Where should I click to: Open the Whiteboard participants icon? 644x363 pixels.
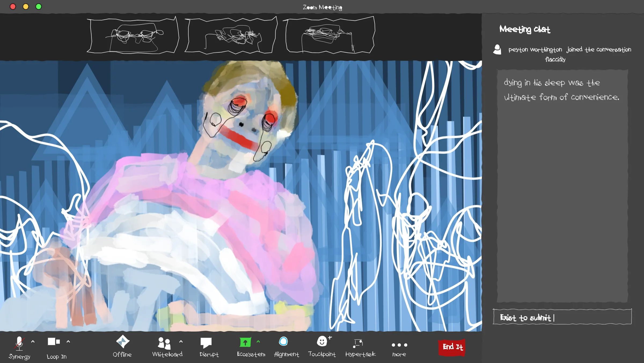tap(164, 343)
